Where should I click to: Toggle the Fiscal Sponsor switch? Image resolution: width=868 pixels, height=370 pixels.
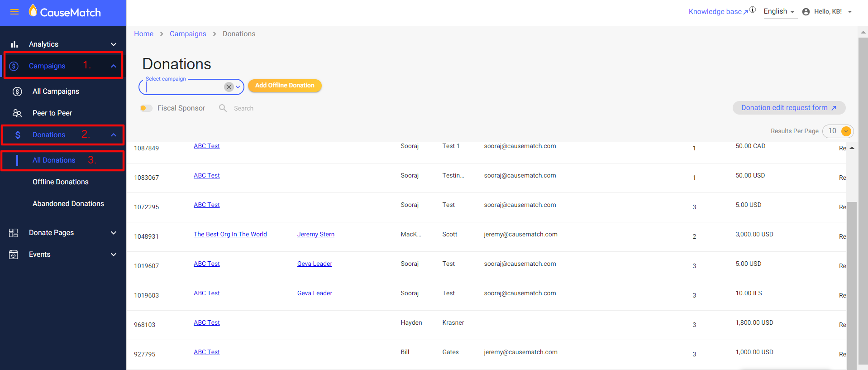(146, 108)
